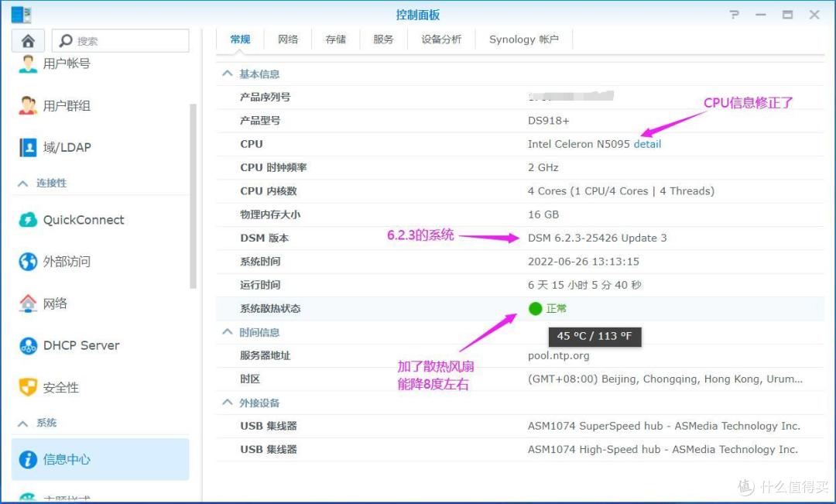This screenshot has height=504, width=836.
Task: Collapse the 连接性 sidebar group
Action: point(22,183)
